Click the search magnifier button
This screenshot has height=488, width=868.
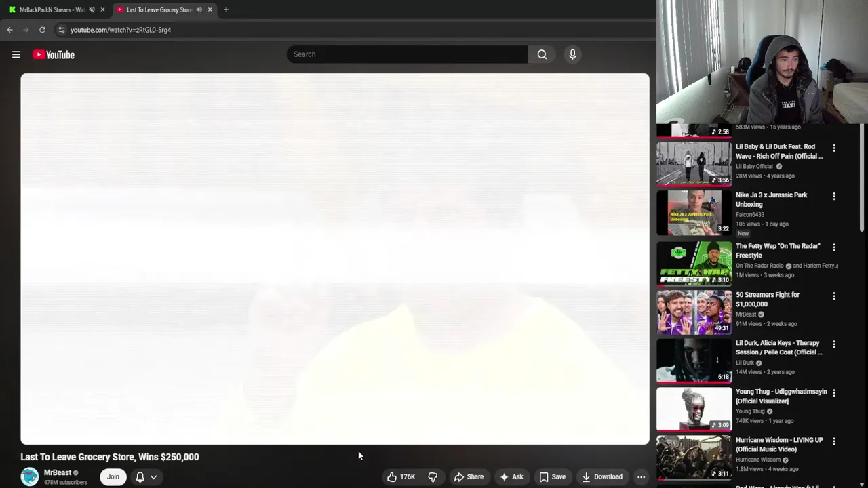click(x=542, y=54)
